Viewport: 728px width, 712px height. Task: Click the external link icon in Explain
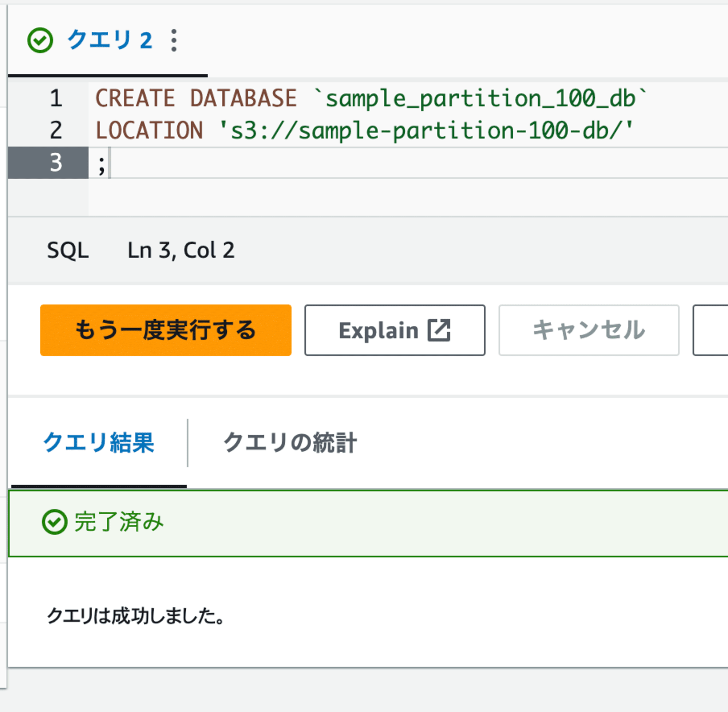(x=439, y=330)
